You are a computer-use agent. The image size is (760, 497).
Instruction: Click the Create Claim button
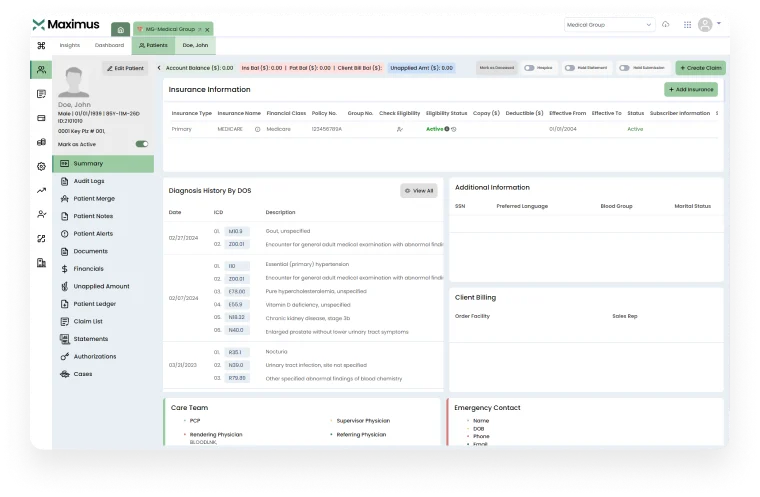701,68
